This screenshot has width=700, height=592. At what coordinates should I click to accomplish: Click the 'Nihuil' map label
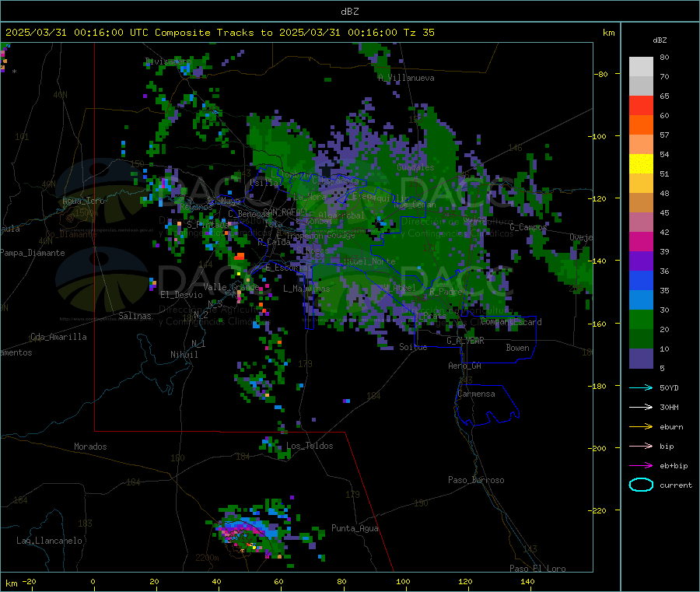tap(184, 355)
